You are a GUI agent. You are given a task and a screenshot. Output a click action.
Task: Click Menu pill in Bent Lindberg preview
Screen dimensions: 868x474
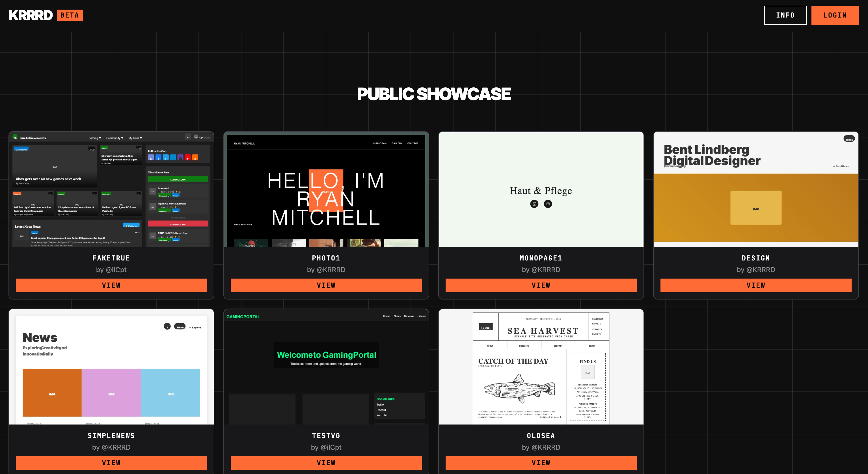click(x=849, y=139)
